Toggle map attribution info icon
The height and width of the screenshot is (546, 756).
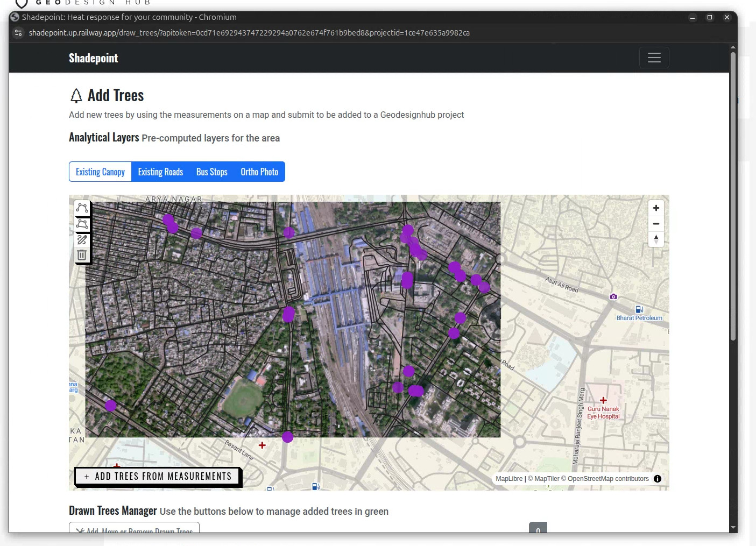[x=657, y=479]
